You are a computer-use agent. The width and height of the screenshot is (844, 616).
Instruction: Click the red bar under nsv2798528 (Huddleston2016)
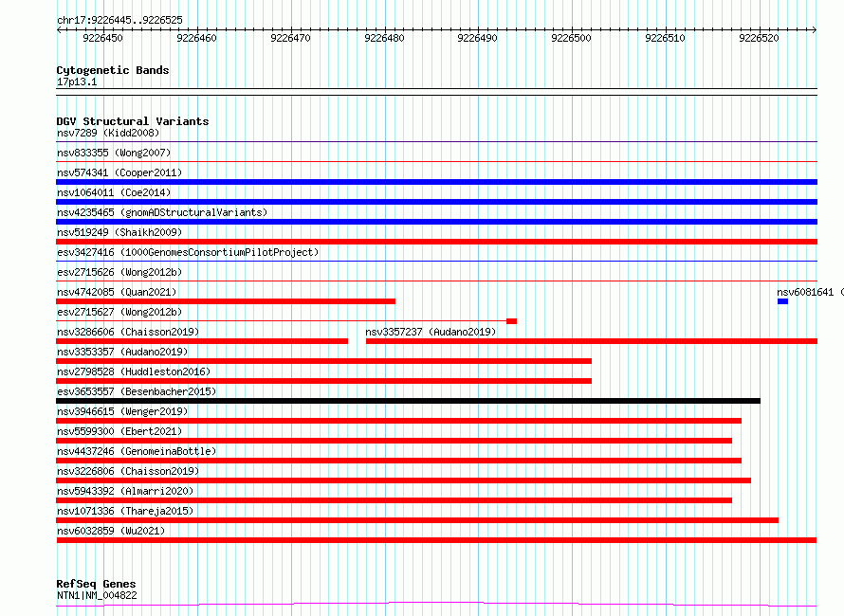tap(324, 381)
